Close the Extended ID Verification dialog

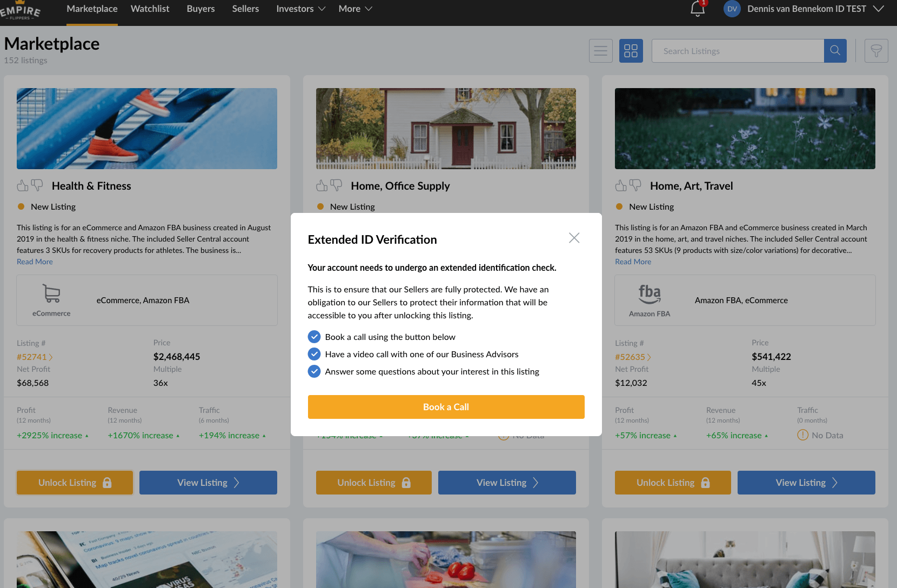coord(574,238)
